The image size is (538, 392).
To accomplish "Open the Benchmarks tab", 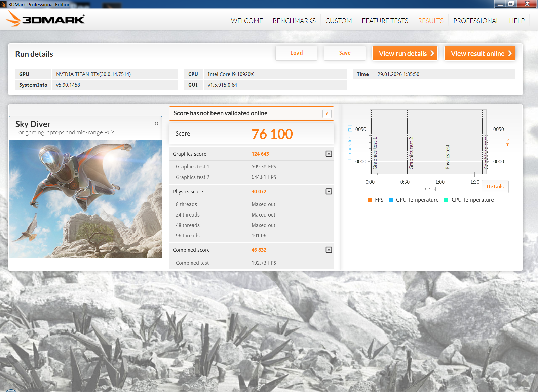I will point(294,21).
